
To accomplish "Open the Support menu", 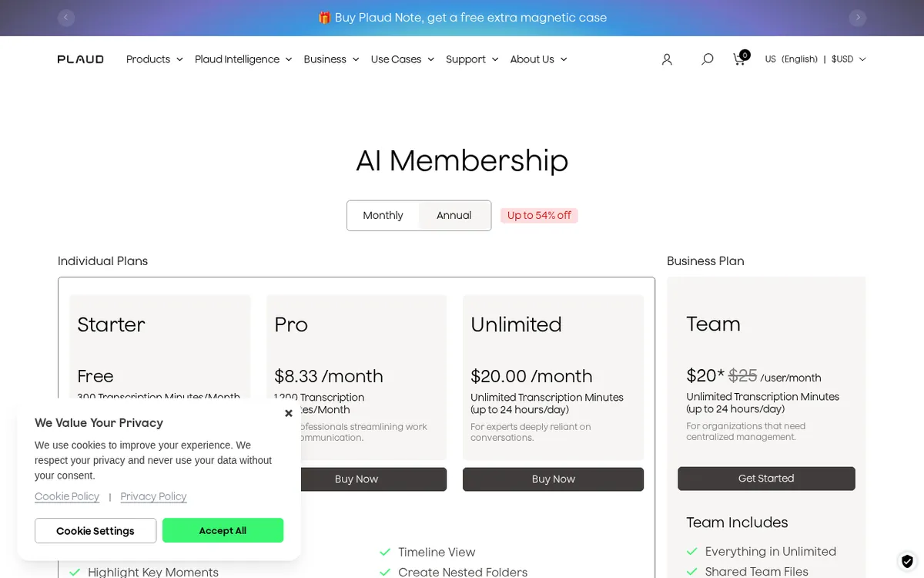I will click(472, 59).
